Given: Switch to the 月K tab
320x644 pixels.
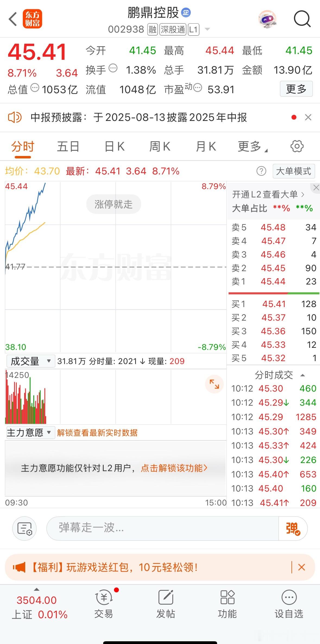Looking at the screenshot, I should 206,147.
